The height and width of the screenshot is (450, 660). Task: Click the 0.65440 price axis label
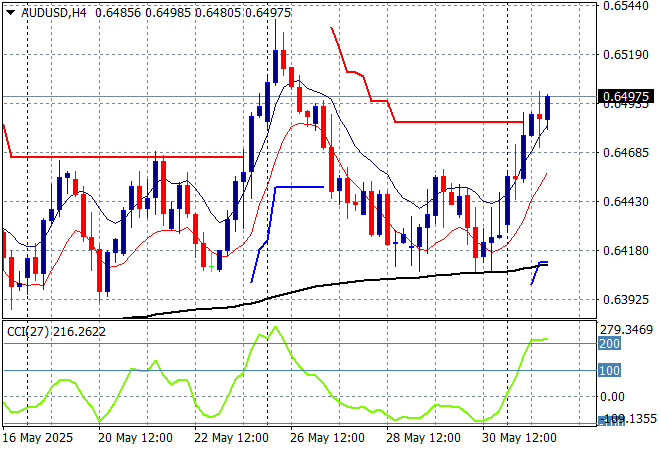click(x=626, y=6)
